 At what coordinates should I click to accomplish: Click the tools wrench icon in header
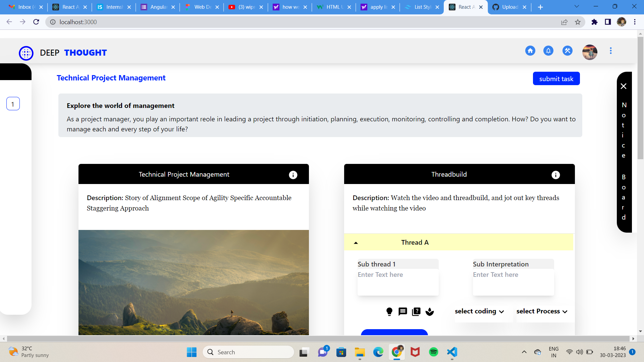pyautogui.click(x=567, y=51)
